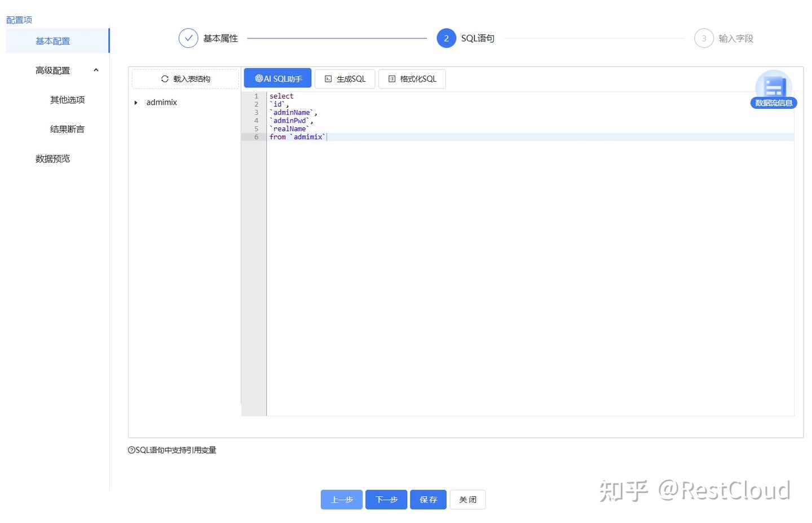Image resolution: width=812 pixels, height=523 pixels.
Task: Click the 关闭 button
Action: point(467,499)
